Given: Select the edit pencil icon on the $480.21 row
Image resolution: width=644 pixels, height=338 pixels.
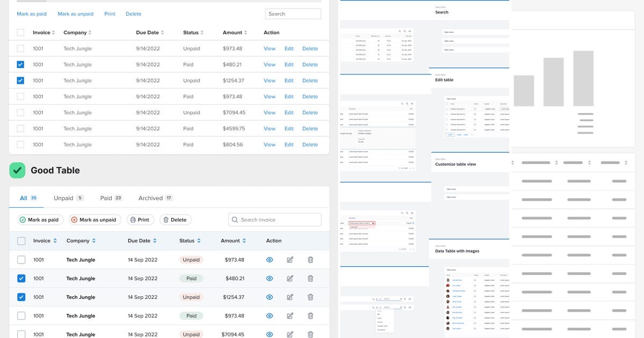Looking at the screenshot, I should [x=290, y=278].
